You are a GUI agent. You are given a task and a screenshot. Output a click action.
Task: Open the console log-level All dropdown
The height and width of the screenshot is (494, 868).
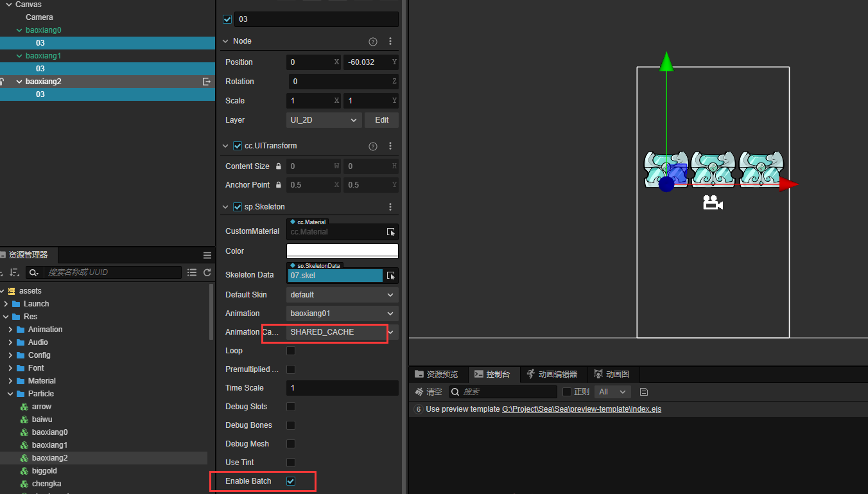[612, 392]
